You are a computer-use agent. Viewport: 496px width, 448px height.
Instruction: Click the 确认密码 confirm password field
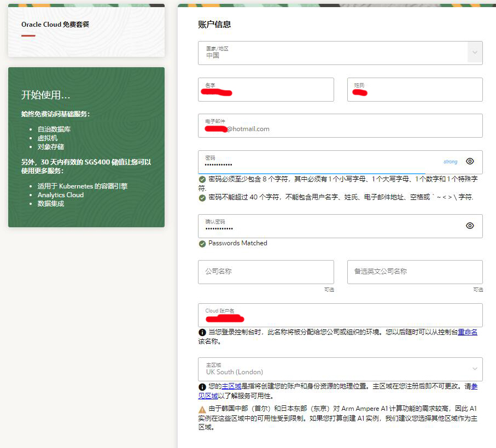click(x=340, y=226)
